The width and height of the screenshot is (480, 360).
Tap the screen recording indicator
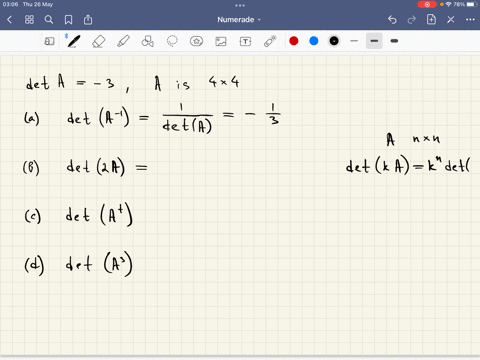coord(427,4)
